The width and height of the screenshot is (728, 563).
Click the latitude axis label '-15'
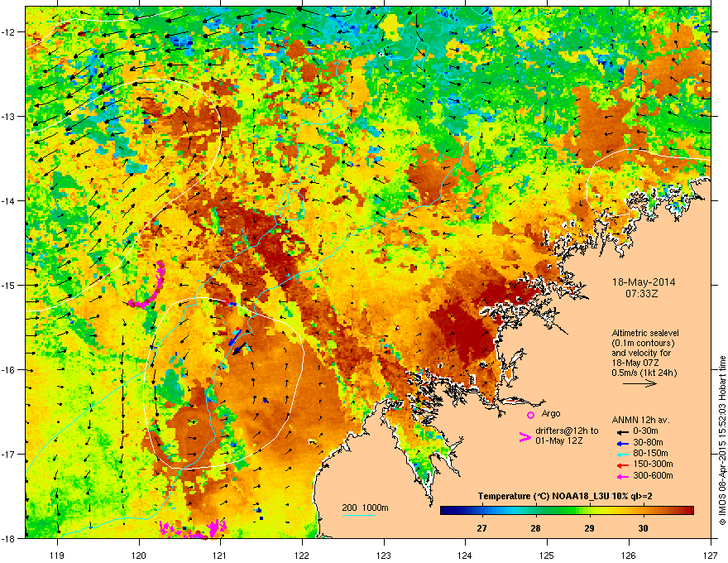[x=9, y=285]
